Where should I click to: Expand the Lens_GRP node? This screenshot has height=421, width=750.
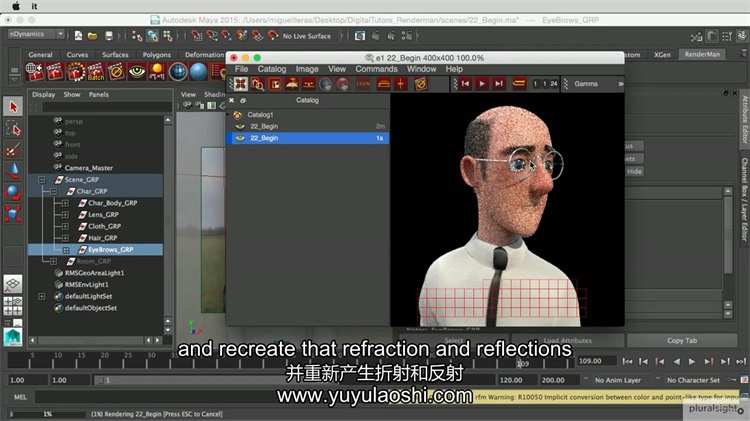click(66, 215)
